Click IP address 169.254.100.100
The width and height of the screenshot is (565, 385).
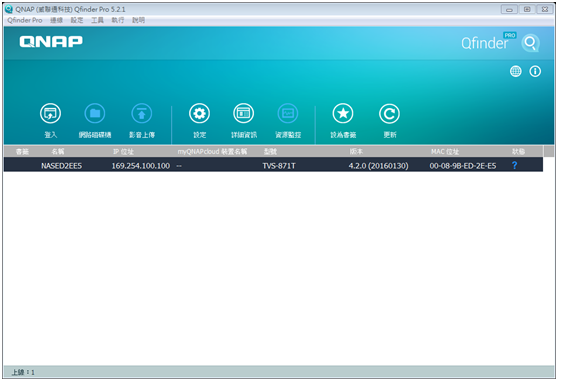[x=141, y=166]
